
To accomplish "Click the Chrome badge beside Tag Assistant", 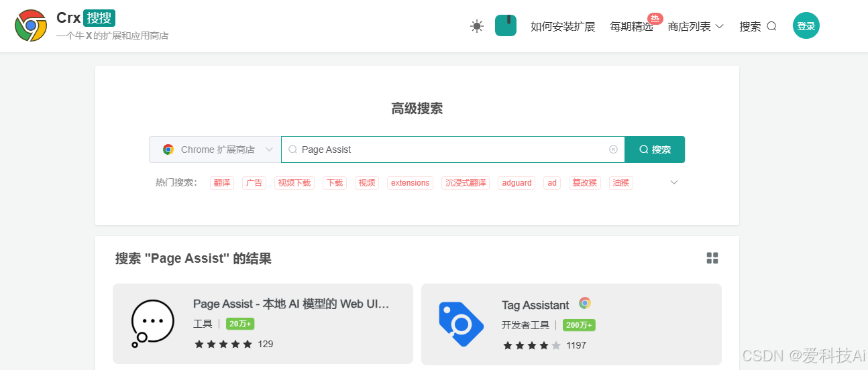I will pyautogui.click(x=585, y=303).
